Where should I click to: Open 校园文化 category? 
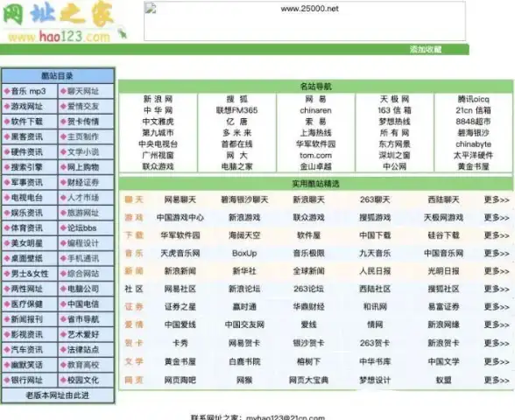coord(82,380)
